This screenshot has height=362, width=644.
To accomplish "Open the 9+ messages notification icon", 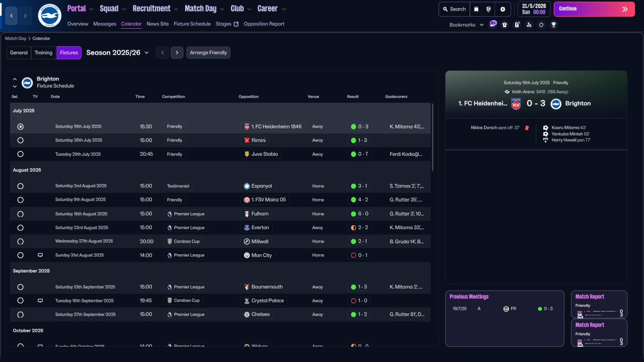I will coord(493,24).
